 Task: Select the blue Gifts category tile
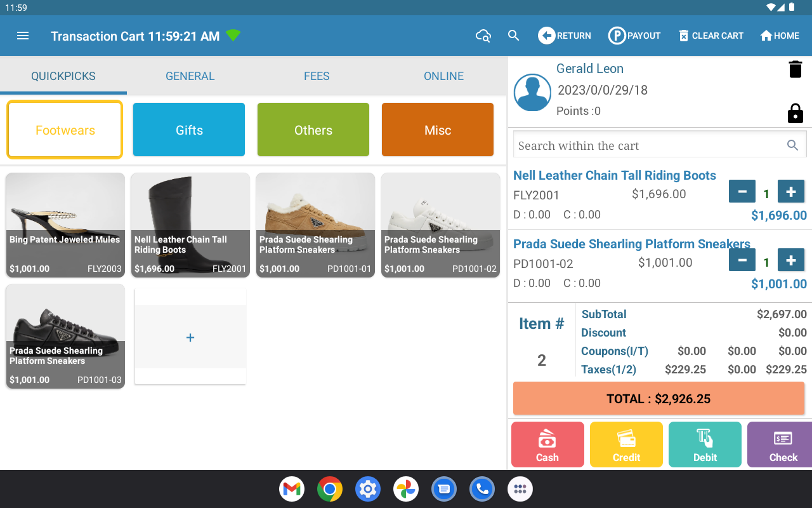[189, 130]
